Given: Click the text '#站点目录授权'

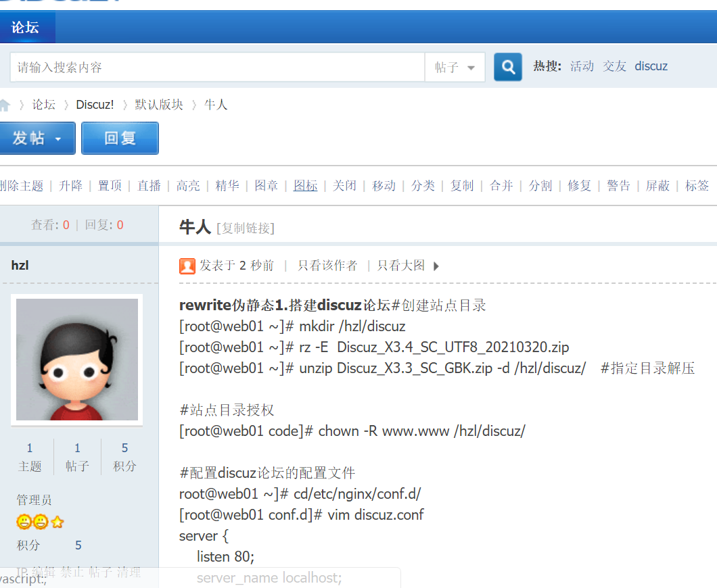Looking at the screenshot, I should pos(227,410).
